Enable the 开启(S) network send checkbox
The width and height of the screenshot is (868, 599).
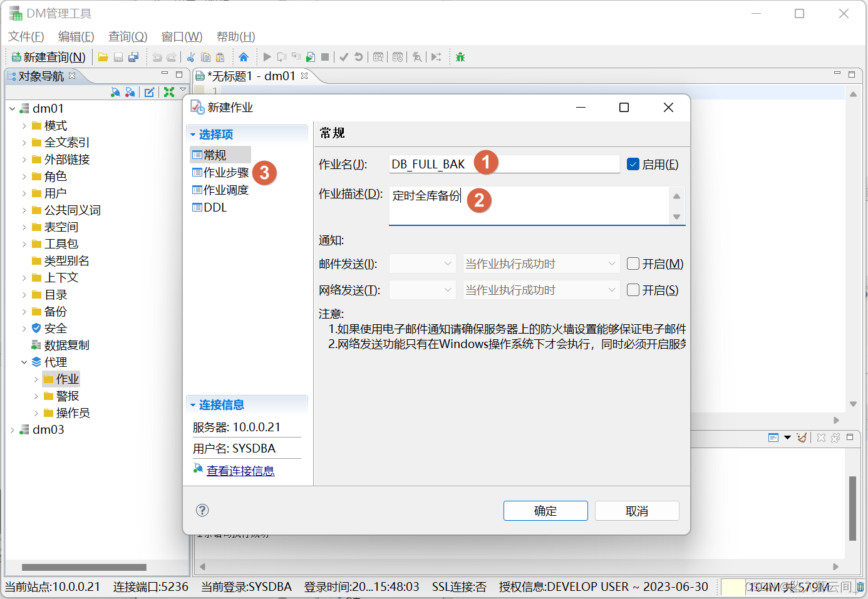tap(633, 290)
